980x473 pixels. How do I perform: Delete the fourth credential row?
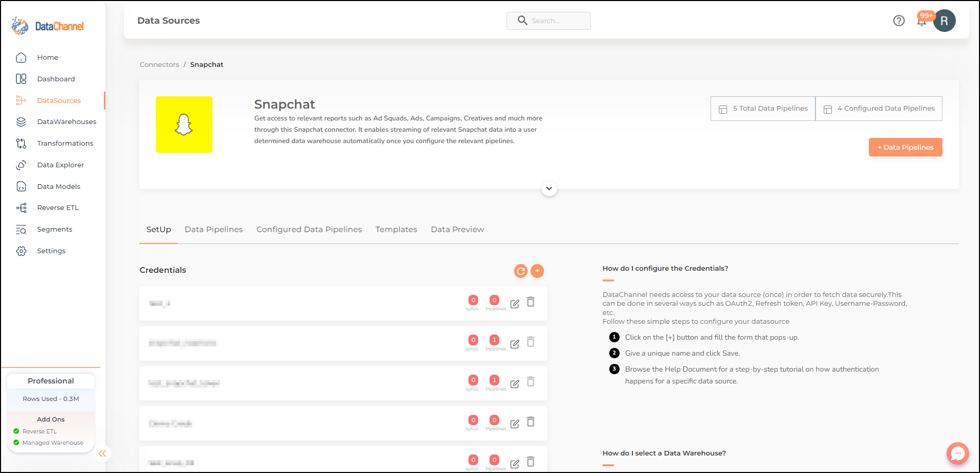531,422
